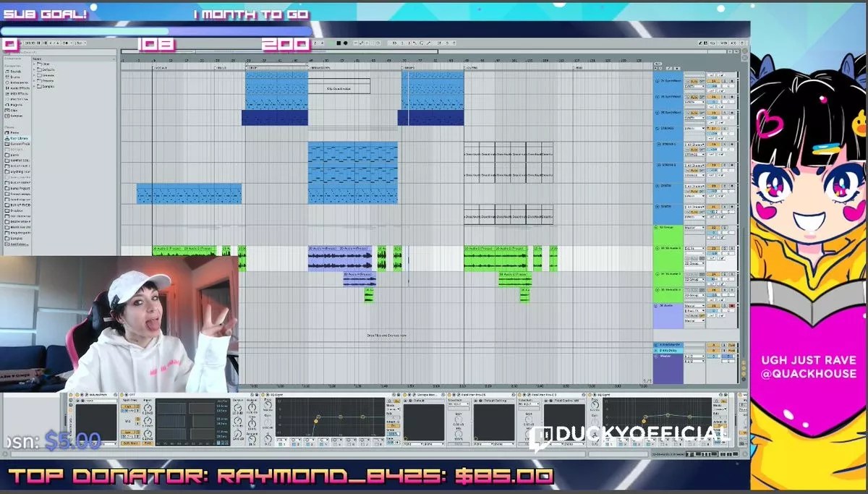Open the Sounds category in the browser

(15, 71)
